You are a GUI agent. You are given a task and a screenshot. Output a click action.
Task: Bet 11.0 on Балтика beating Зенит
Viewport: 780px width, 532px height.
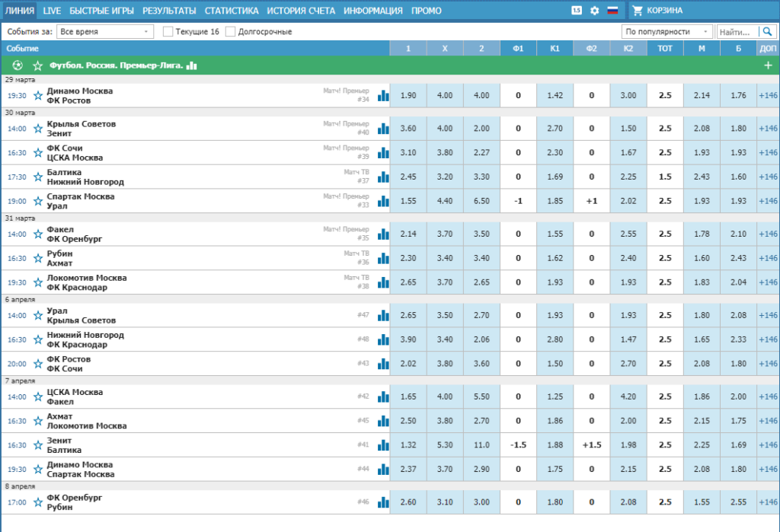click(x=481, y=445)
